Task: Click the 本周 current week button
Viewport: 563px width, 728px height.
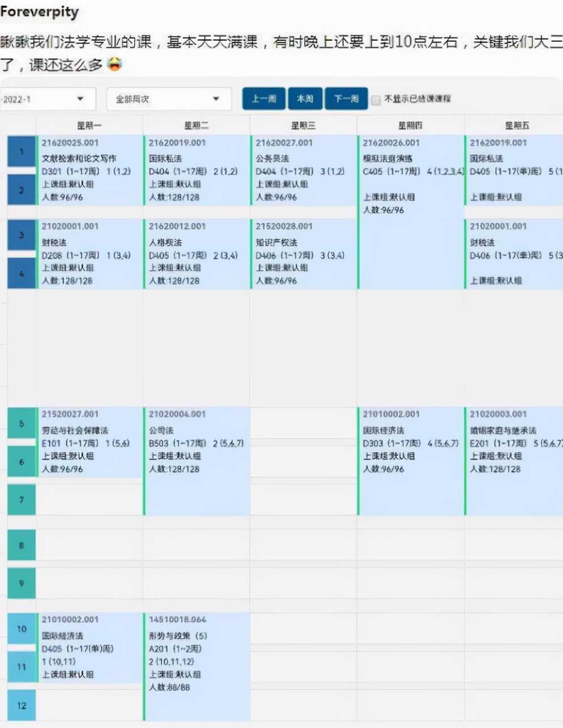Action: pyautogui.click(x=305, y=98)
